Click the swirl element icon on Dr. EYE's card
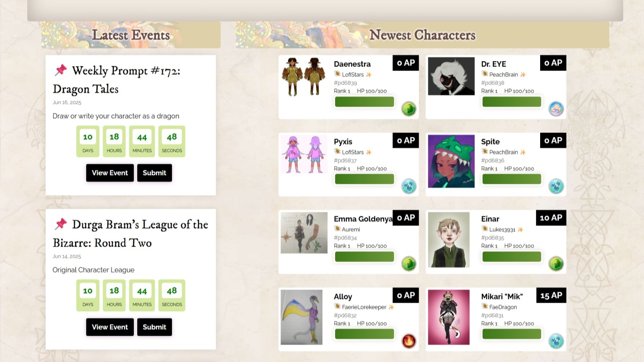Viewport: 644px width, 362px height. pyautogui.click(x=556, y=109)
